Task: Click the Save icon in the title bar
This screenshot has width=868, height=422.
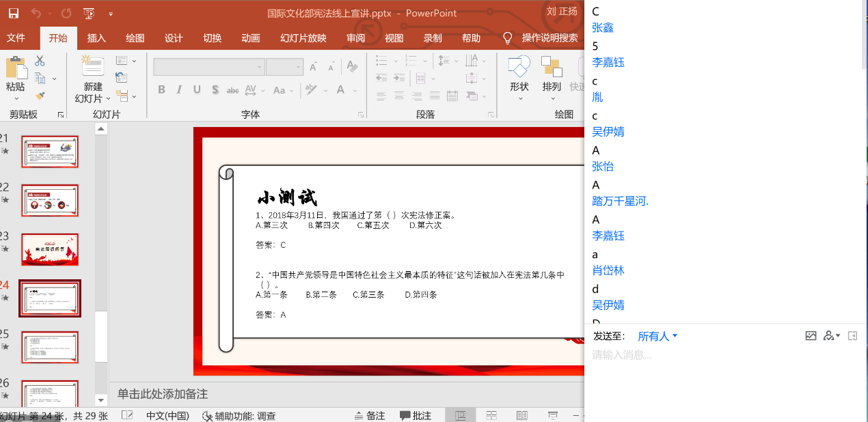Action: pos(13,13)
